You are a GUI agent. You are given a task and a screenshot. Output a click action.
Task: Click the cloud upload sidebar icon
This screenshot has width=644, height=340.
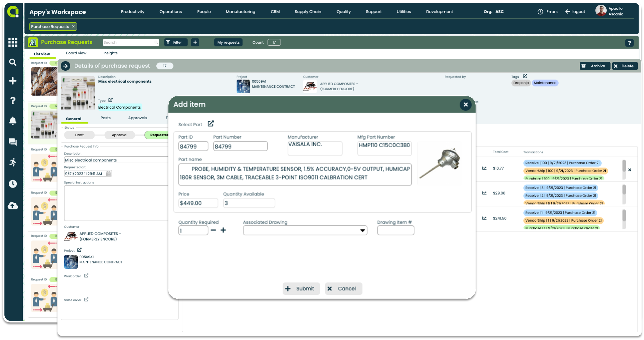click(x=13, y=205)
